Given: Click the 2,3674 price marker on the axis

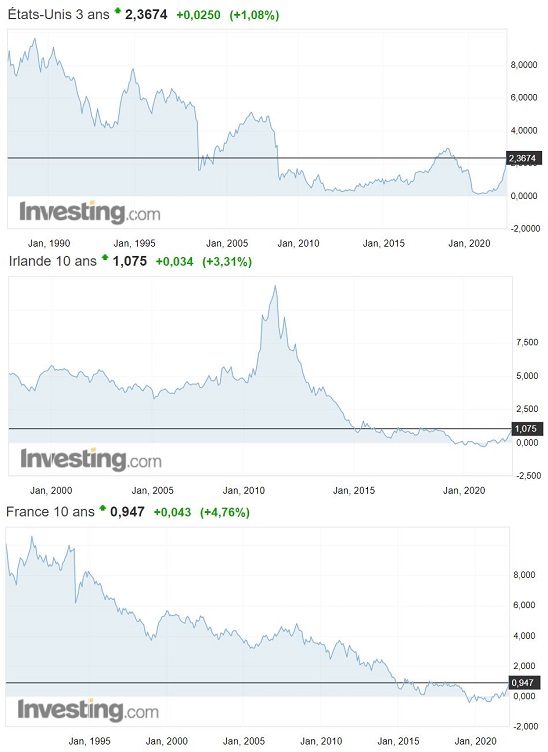Looking at the screenshot, I should point(524,158).
